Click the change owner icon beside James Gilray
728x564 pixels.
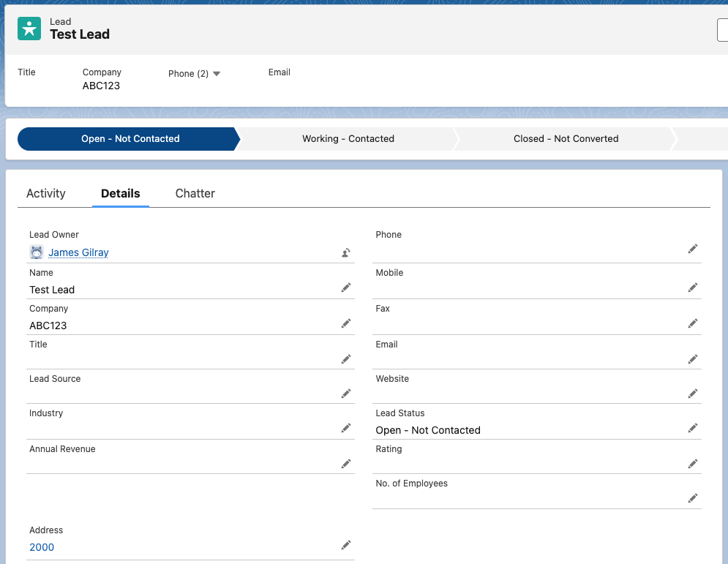346,252
